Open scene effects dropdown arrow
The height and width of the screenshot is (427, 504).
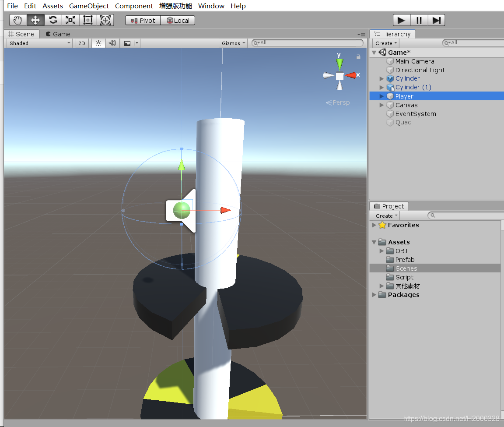click(137, 43)
